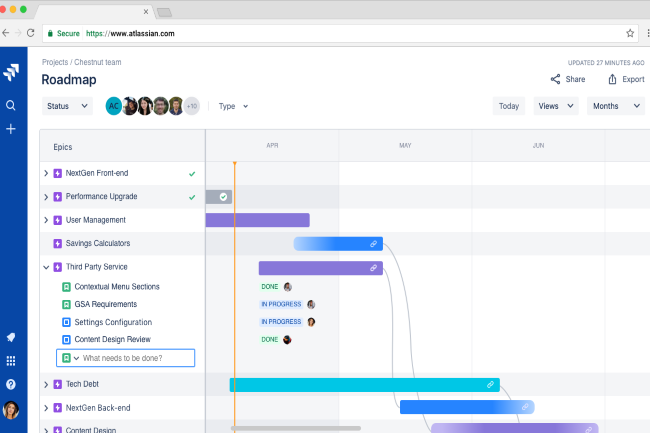The width and height of the screenshot is (650, 433).
Task: Click the Export button label
Action: pyautogui.click(x=633, y=79)
